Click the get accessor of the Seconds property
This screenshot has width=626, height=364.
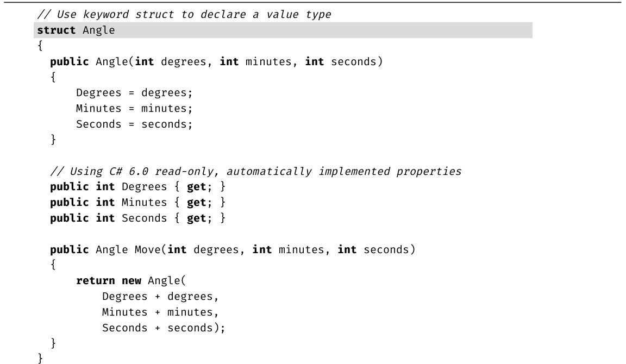point(196,218)
